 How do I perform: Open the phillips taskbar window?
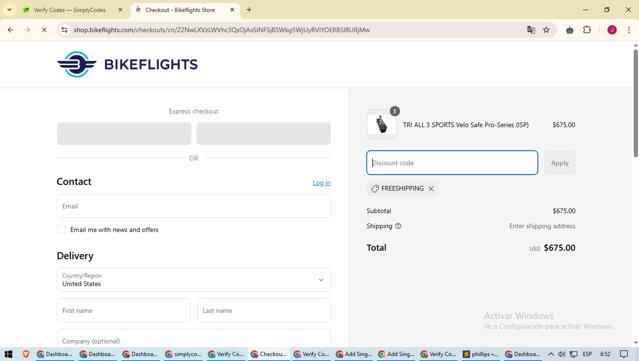click(481, 354)
